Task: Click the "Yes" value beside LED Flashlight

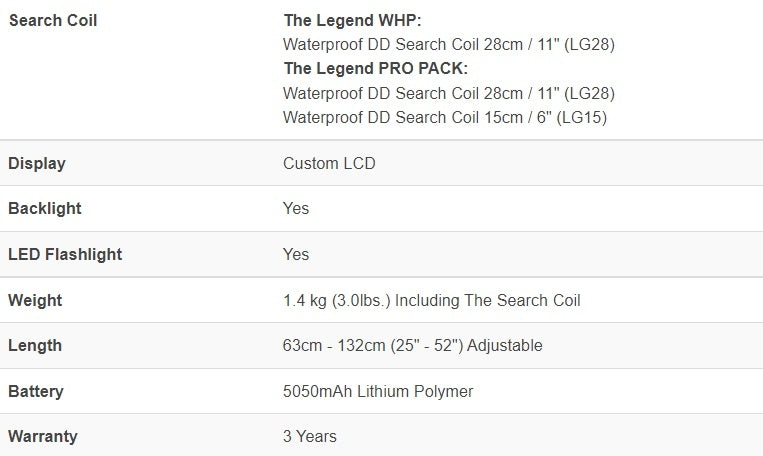Action: coord(296,254)
